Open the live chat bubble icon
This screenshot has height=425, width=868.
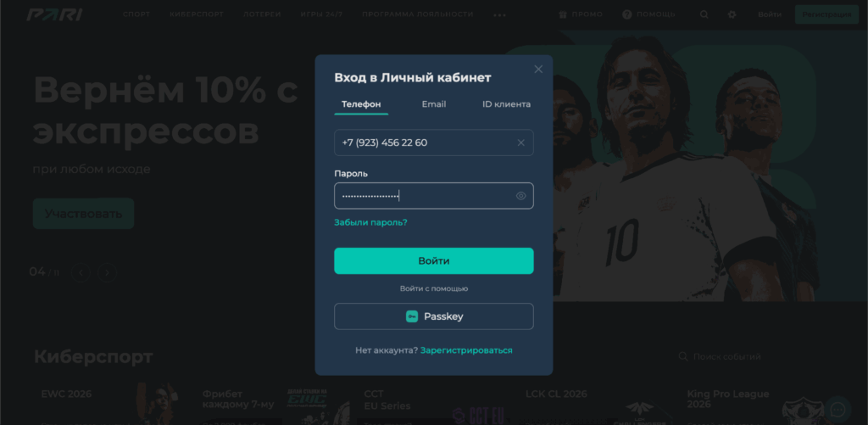(837, 410)
